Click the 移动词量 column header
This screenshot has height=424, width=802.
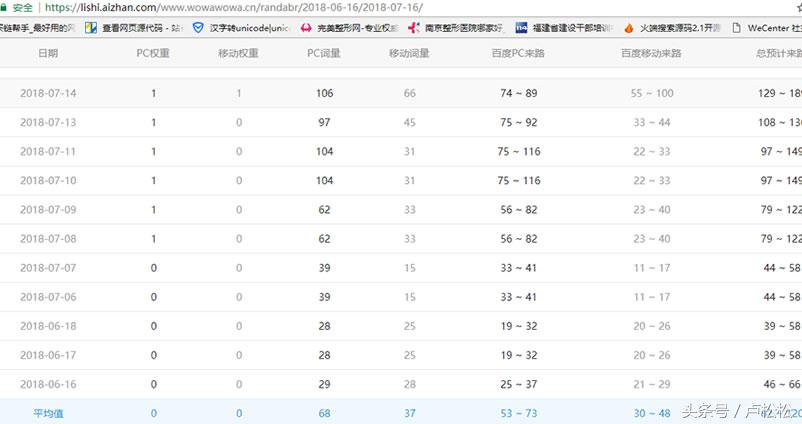point(409,53)
